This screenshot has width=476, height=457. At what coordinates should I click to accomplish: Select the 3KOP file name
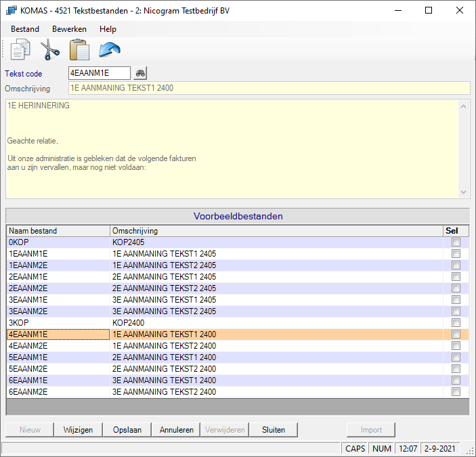pyautogui.click(x=19, y=323)
